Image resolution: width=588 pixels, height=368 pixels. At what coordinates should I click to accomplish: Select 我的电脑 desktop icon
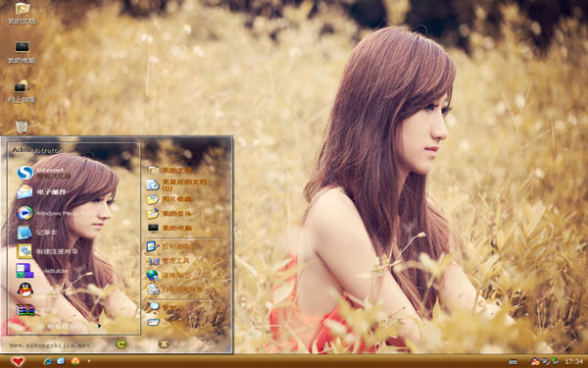(22, 52)
